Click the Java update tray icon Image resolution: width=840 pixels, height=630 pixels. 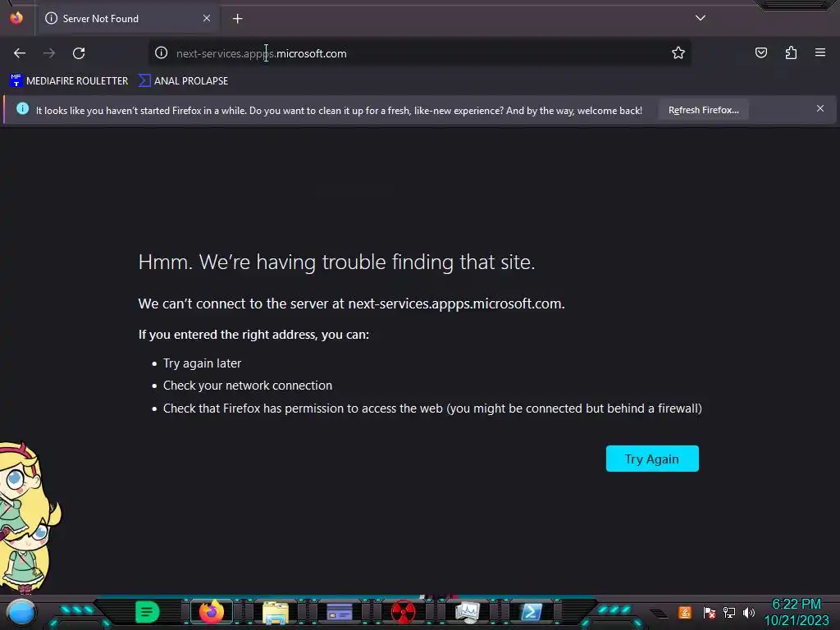coord(685,612)
